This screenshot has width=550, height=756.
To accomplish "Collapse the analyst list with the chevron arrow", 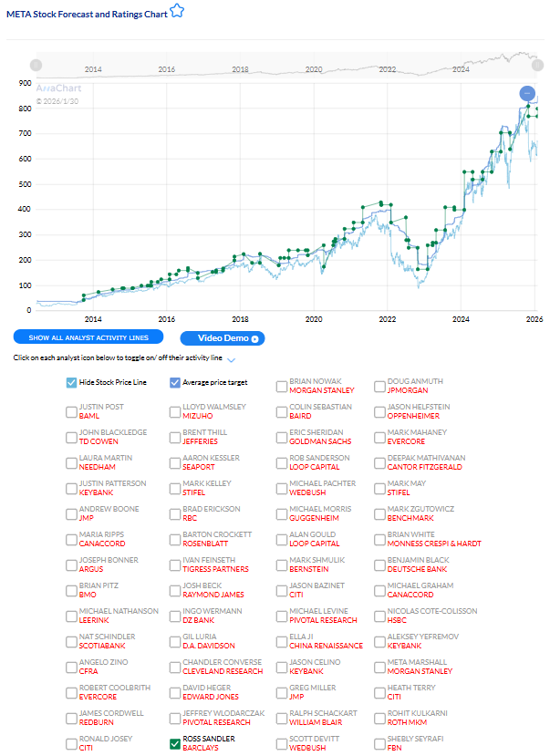I will tap(231, 360).
